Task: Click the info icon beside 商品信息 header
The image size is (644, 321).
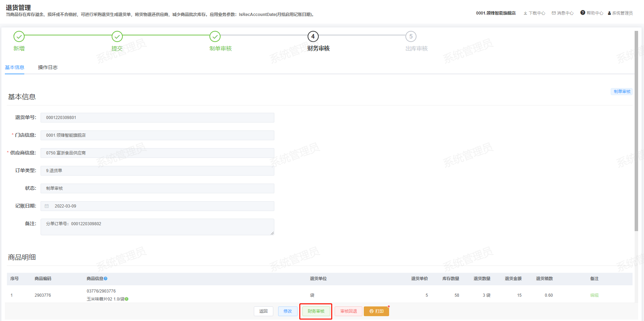Action: coord(106,279)
